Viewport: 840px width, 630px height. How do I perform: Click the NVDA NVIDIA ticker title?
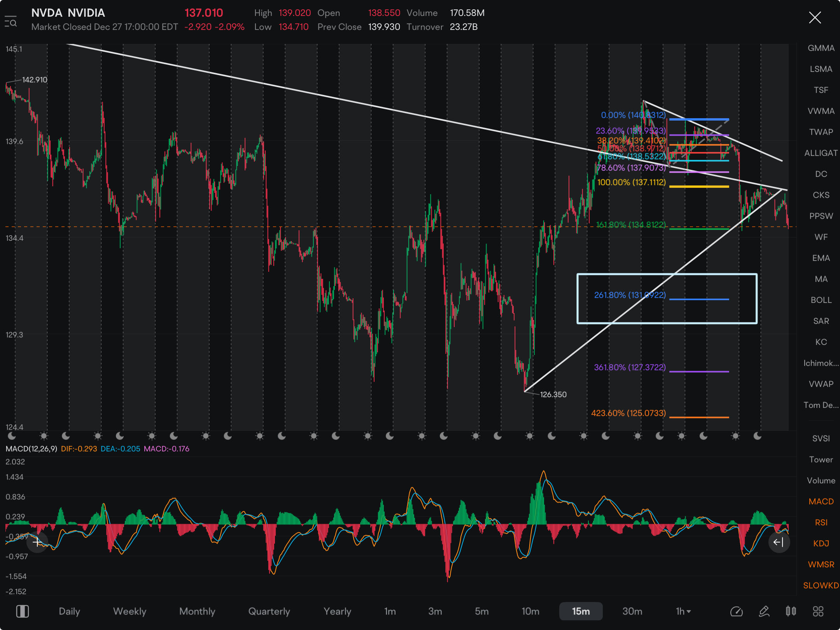68,13
